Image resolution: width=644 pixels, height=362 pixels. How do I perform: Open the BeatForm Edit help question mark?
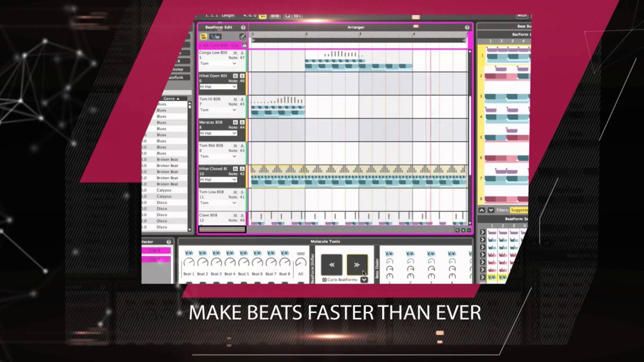(x=243, y=28)
